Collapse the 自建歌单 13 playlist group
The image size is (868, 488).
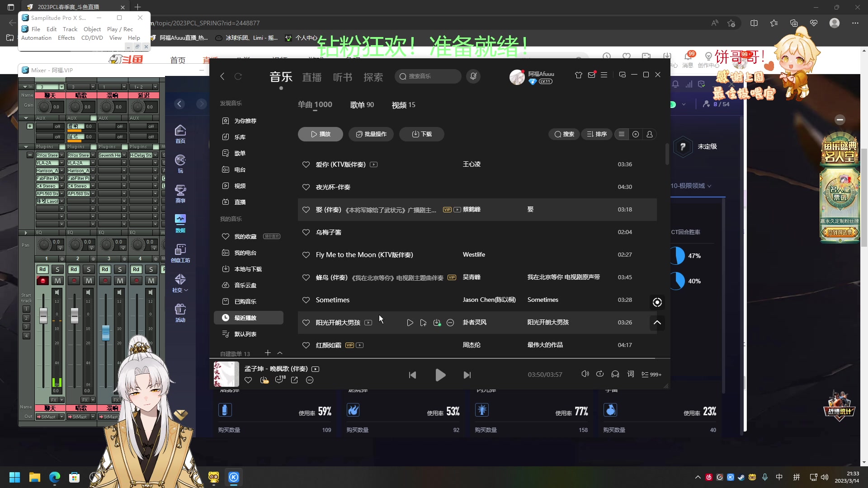click(280, 353)
